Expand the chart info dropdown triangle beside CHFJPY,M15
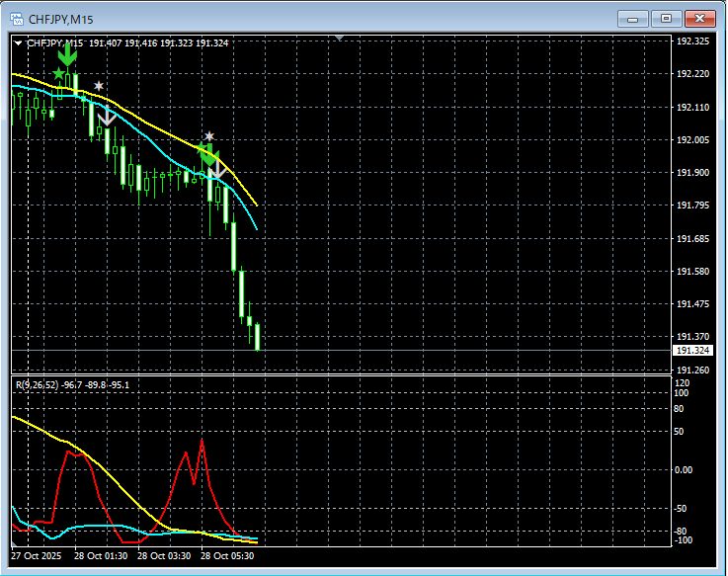This screenshot has height=576, width=728. pyautogui.click(x=18, y=43)
